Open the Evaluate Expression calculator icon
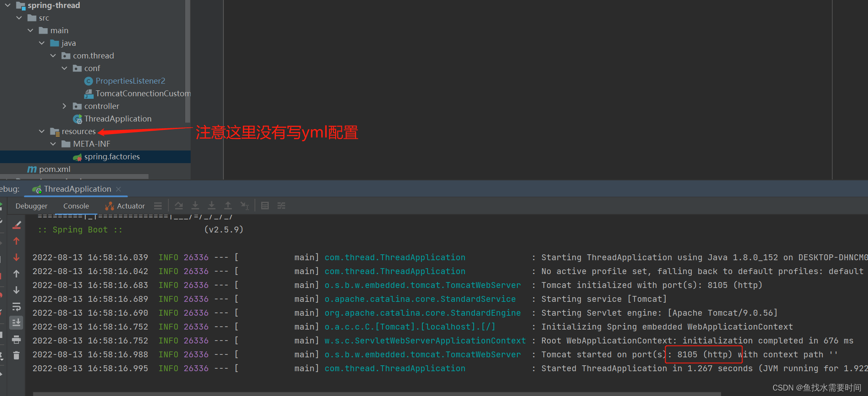This screenshot has height=396, width=868. tap(265, 206)
